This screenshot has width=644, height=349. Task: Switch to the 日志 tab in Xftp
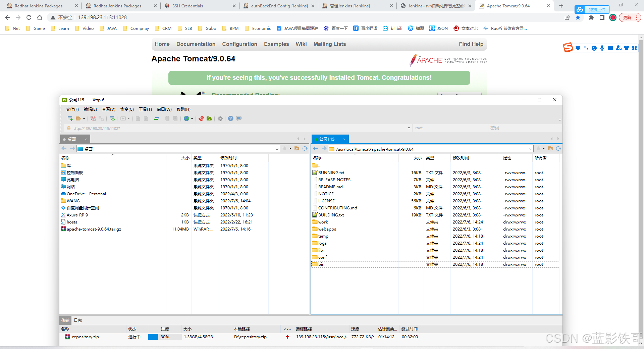pos(78,320)
